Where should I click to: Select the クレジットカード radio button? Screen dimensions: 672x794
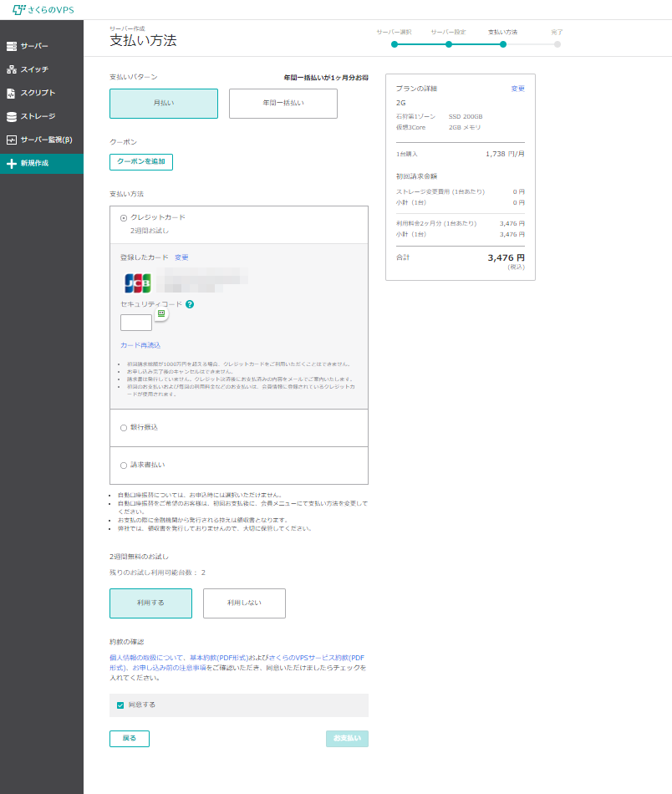(x=124, y=218)
